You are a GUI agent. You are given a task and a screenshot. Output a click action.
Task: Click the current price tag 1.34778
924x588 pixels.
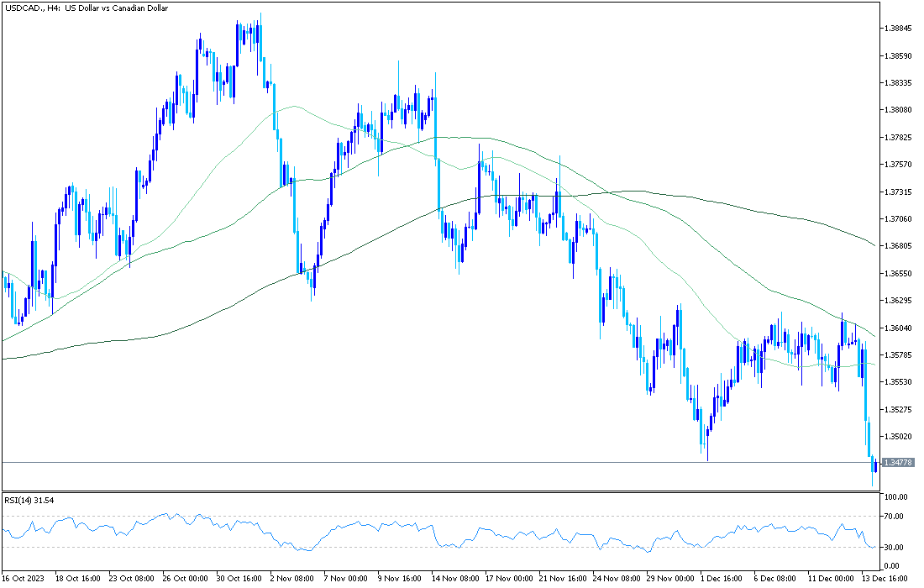[899, 463]
